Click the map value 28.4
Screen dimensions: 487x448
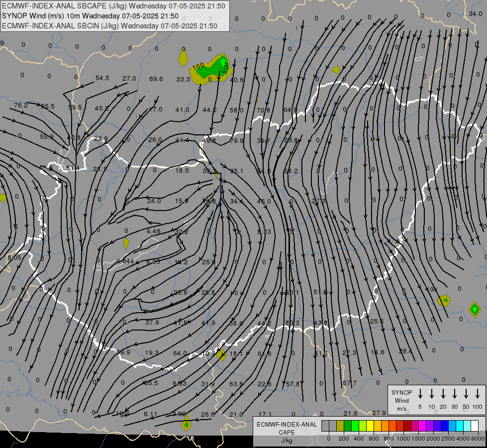coord(405,351)
